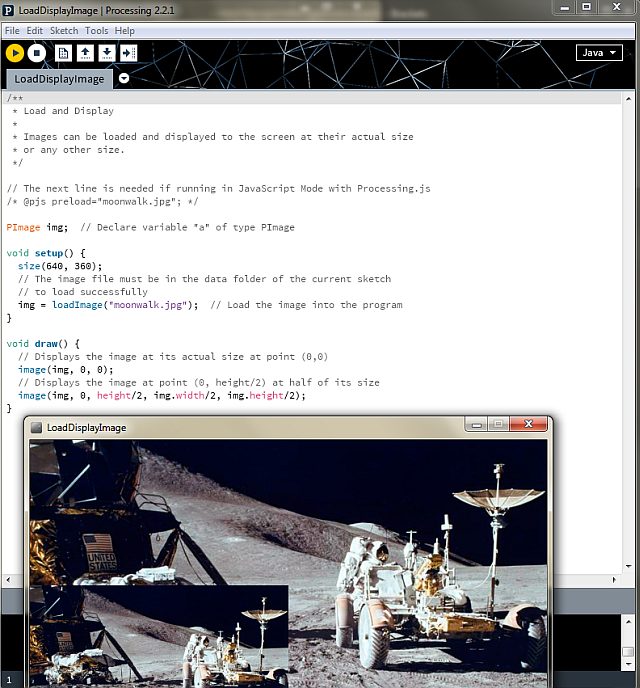Open the Sketch menu
This screenshot has width=640, height=688.
(x=64, y=31)
